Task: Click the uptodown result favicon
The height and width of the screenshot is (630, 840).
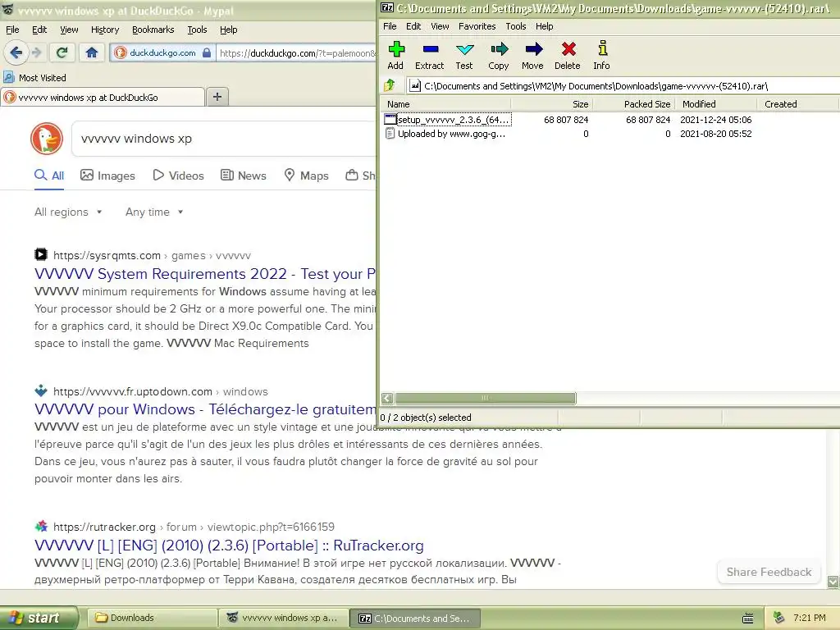Action: (41, 390)
